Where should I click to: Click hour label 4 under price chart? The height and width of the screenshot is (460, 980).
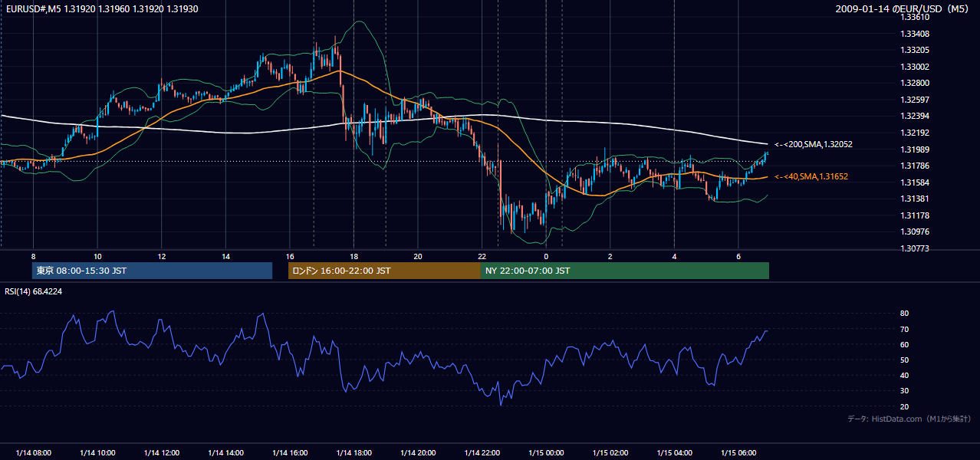pos(674,256)
